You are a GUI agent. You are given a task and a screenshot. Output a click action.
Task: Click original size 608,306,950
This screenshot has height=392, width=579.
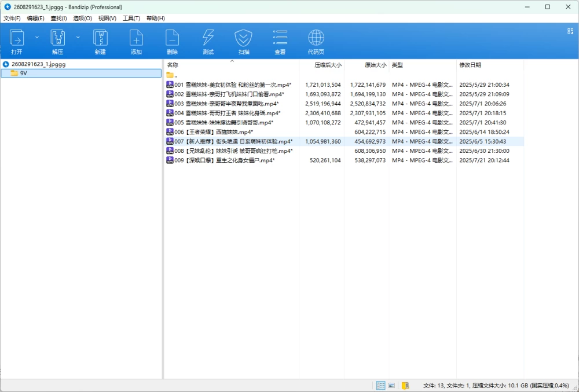tap(370, 151)
